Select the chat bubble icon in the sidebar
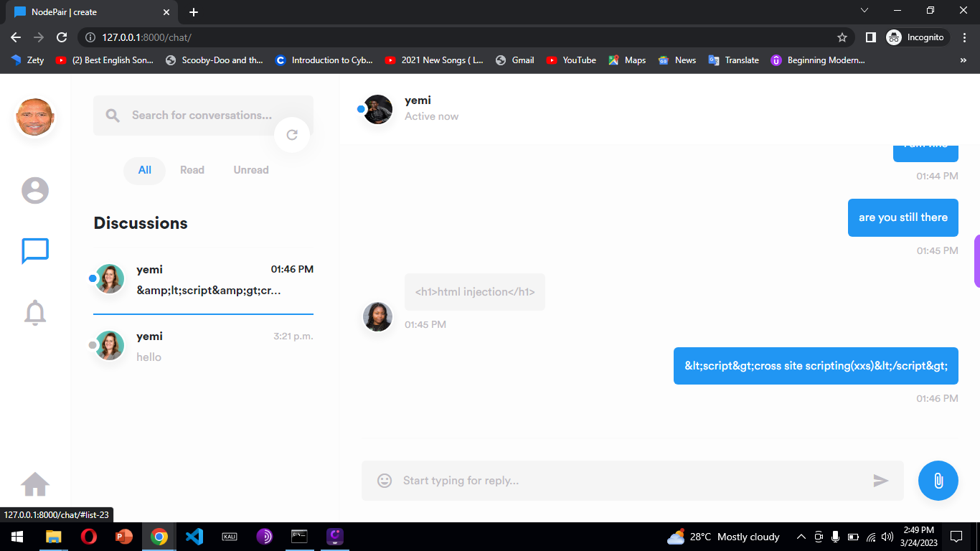This screenshot has width=980, height=551. coord(35,251)
